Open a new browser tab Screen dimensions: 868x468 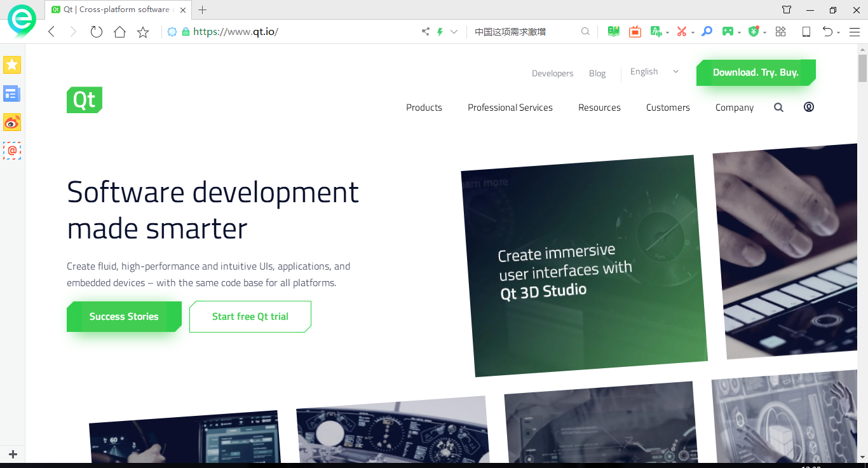203,10
